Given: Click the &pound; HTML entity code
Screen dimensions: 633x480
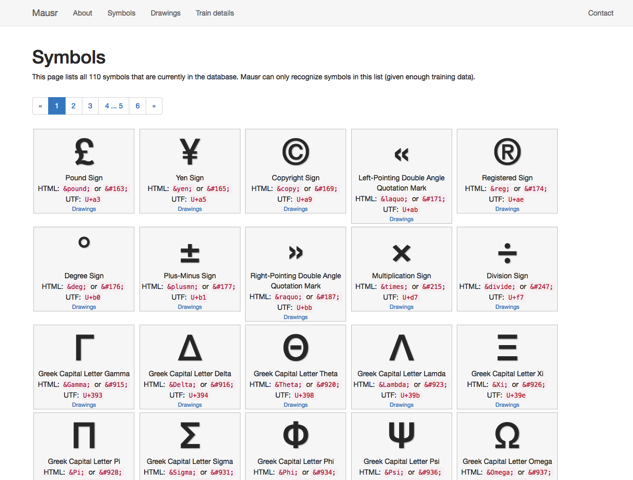Looking at the screenshot, I should (77, 189).
